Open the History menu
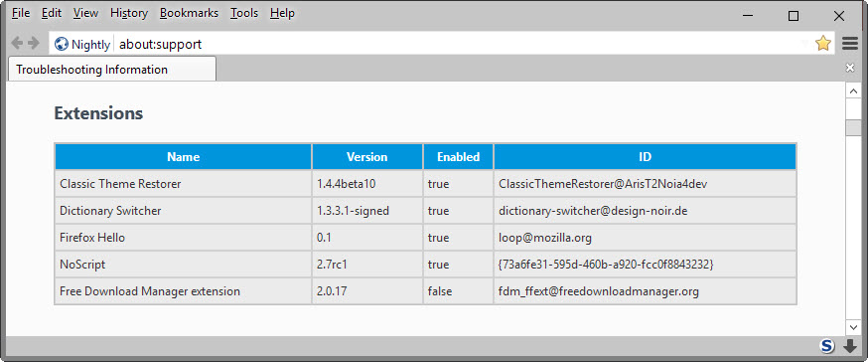868x362 pixels. 129,13
